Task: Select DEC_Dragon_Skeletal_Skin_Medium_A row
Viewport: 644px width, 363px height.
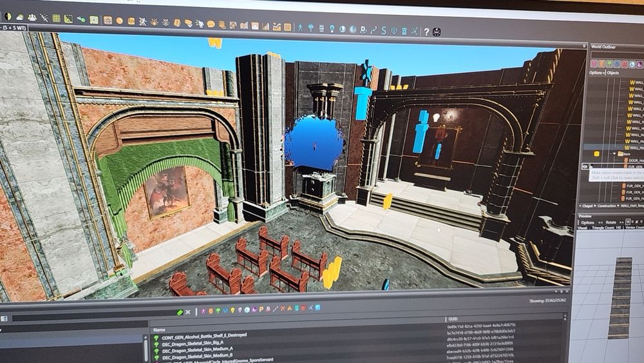Action: click(x=197, y=349)
